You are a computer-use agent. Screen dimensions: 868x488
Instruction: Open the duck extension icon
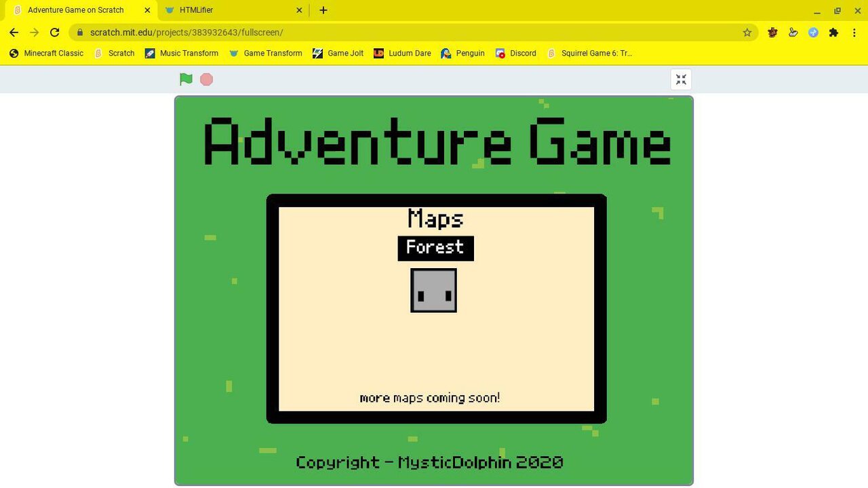click(x=793, y=32)
